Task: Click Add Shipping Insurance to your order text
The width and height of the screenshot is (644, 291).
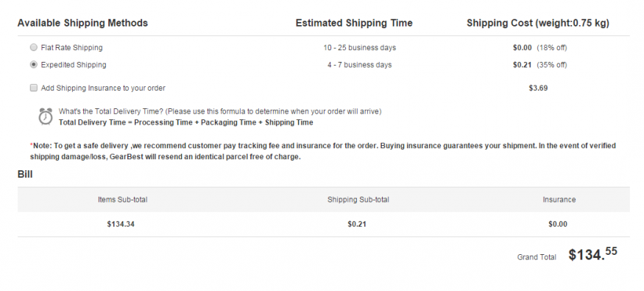Action: pos(103,88)
